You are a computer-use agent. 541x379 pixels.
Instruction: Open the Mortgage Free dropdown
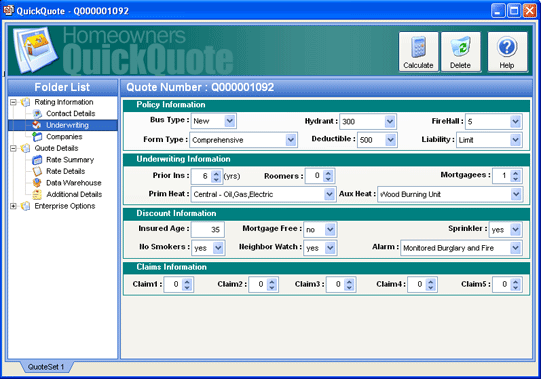(330, 229)
